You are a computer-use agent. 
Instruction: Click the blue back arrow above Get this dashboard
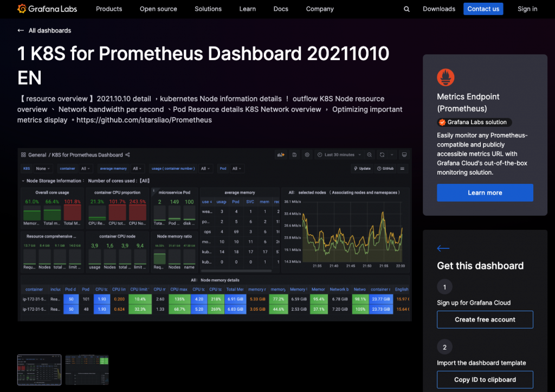tap(443, 248)
